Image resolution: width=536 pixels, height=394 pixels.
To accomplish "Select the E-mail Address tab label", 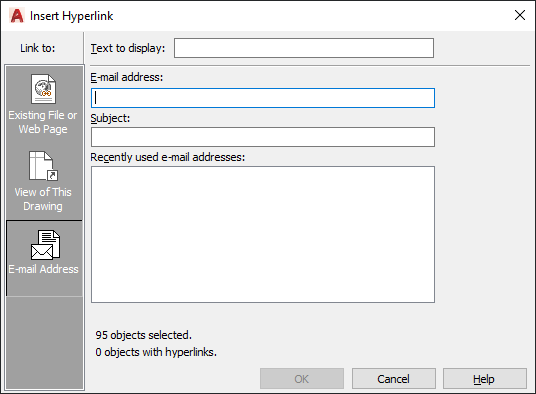I will pyautogui.click(x=43, y=269).
